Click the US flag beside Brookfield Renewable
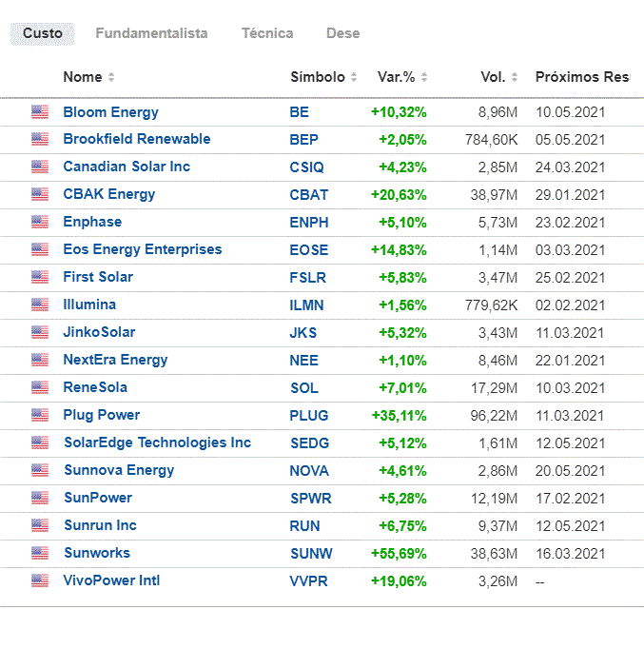 [40, 139]
